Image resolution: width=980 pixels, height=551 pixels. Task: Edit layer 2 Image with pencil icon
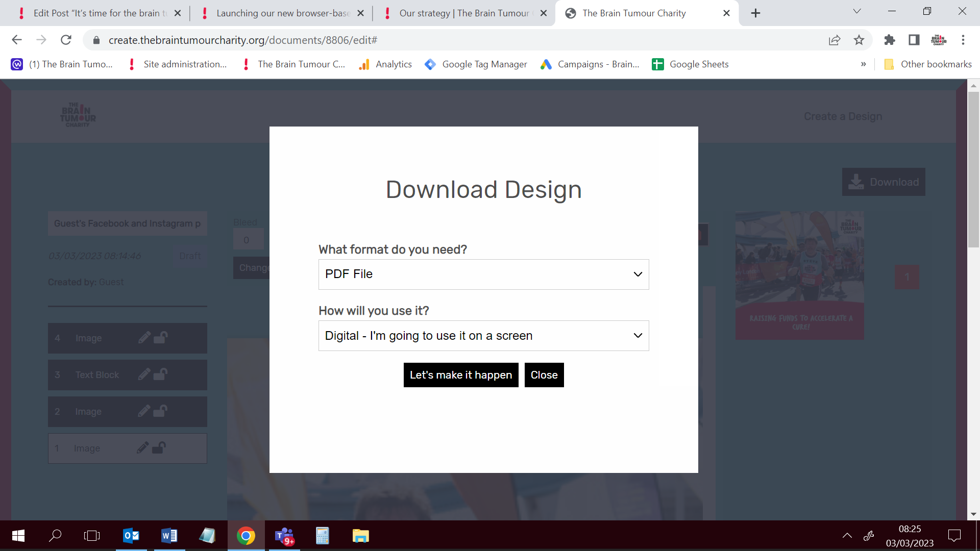[144, 411]
